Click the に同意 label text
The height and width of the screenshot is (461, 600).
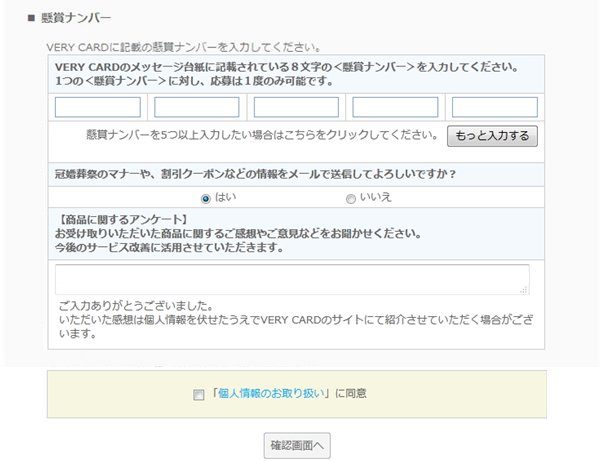351,393
